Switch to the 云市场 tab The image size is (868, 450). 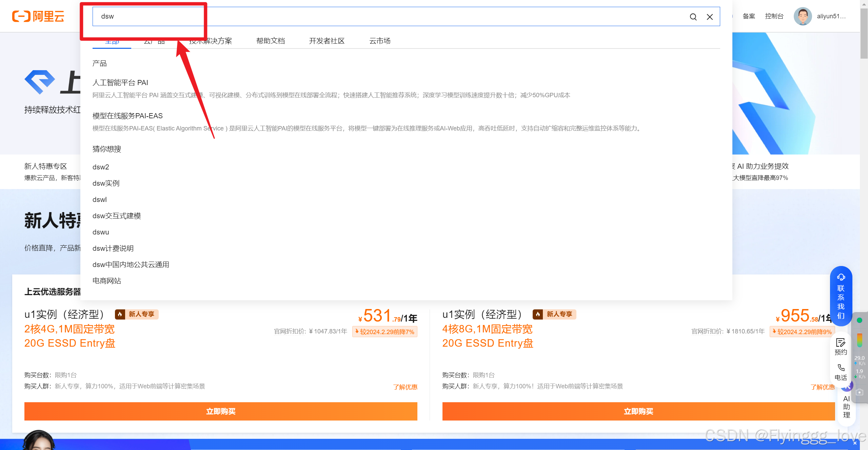(380, 41)
